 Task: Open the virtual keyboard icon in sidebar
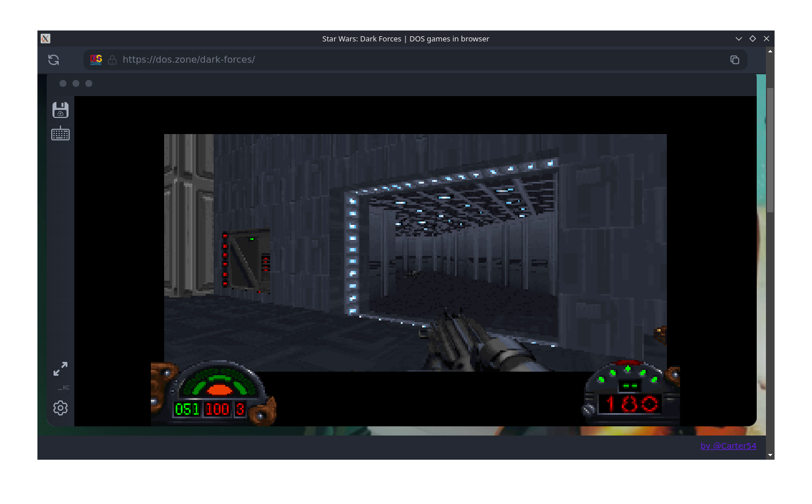click(60, 133)
